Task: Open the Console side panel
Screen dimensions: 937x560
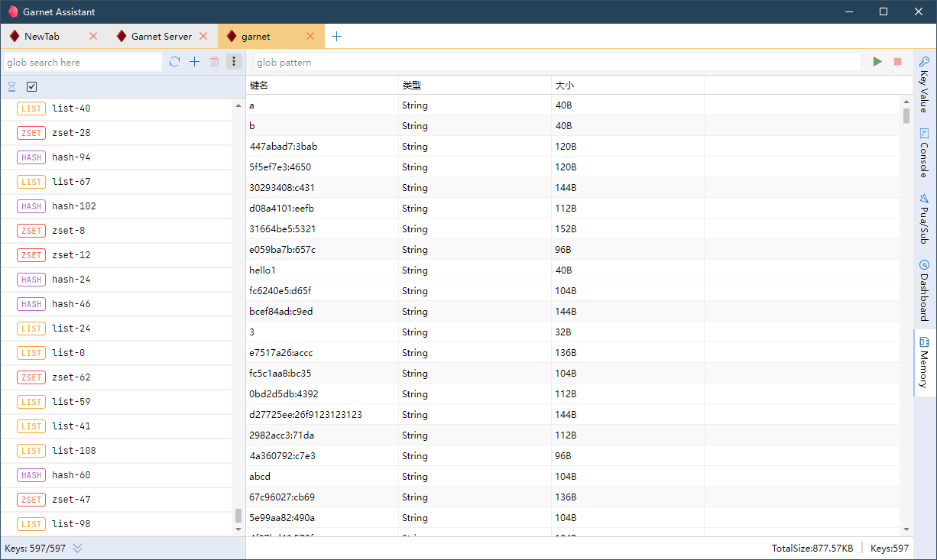Action: (924, 152)
